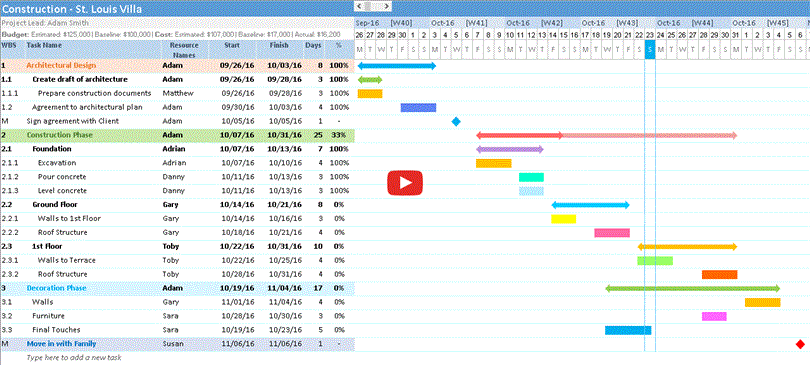Click the Task Name column header
Viewport: 810px width, 365px height.
pyautogui.click(x=44, y=45)
